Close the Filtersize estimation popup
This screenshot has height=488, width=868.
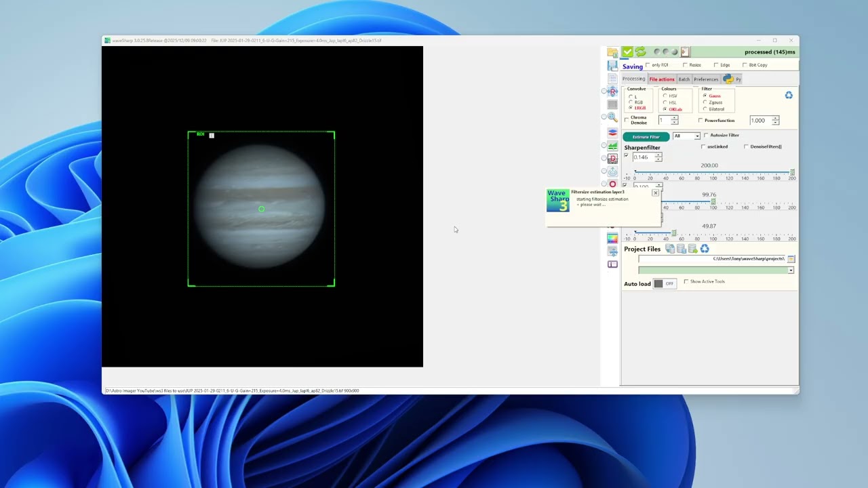655,193
